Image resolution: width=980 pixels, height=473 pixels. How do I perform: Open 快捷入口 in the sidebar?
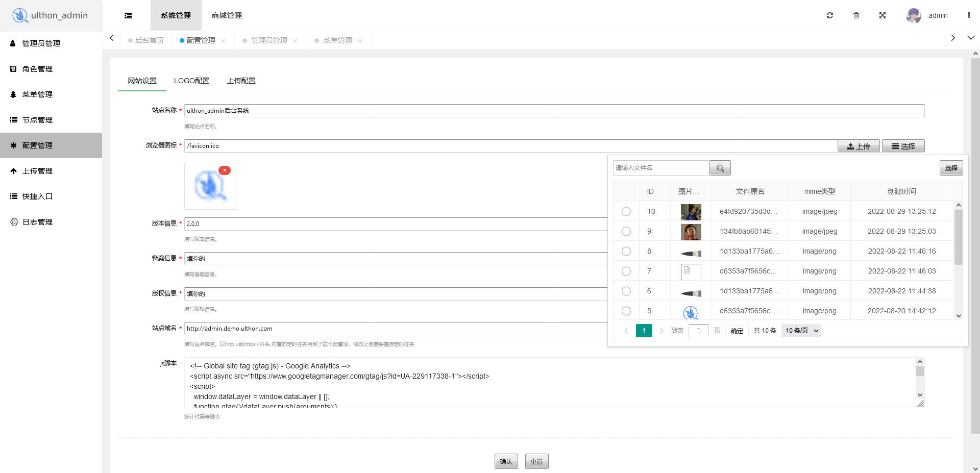click(51, 196)
